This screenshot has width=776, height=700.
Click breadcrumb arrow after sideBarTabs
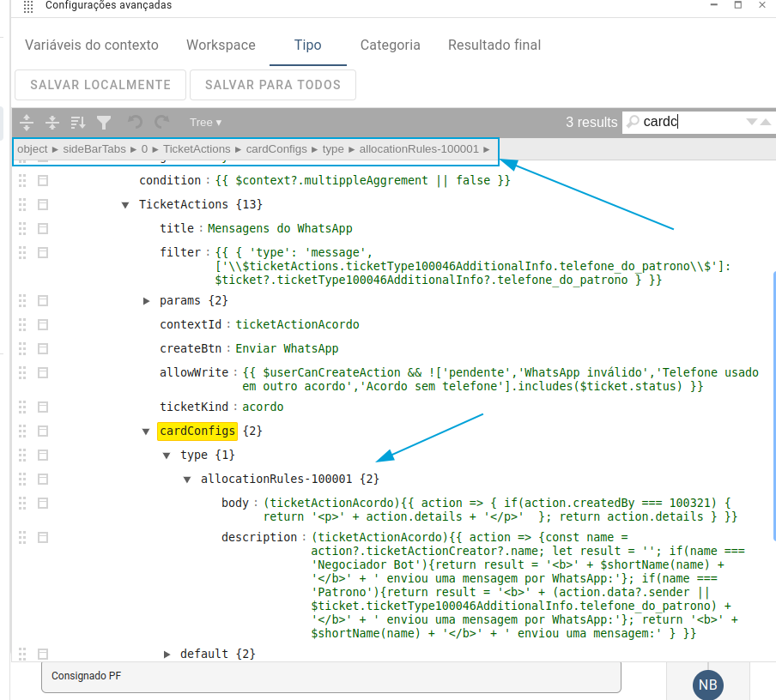click(133, 149)
